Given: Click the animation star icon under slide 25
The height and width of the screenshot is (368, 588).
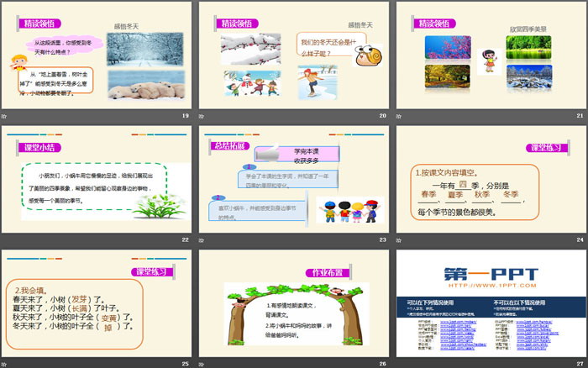Looking at the screenshot, I should [x=3, y=365].
